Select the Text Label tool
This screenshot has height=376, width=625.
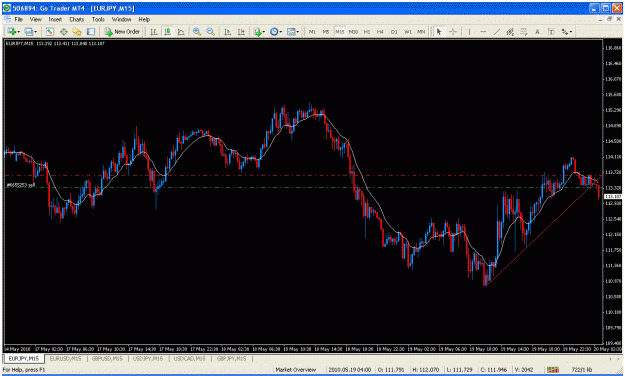tap(551, 32)
